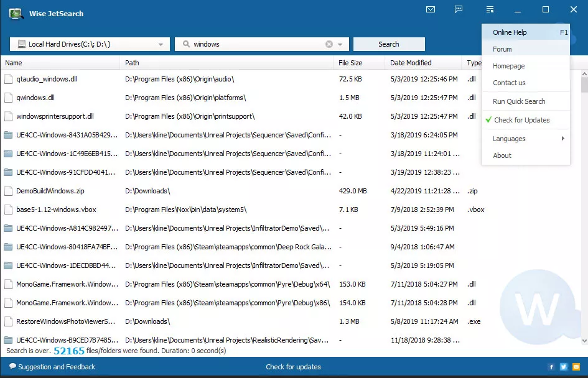Screen dimensions: 588x378
Task: Click the folder icon of UE4CC-Windows-91CFDD4041
Action: 8,172
